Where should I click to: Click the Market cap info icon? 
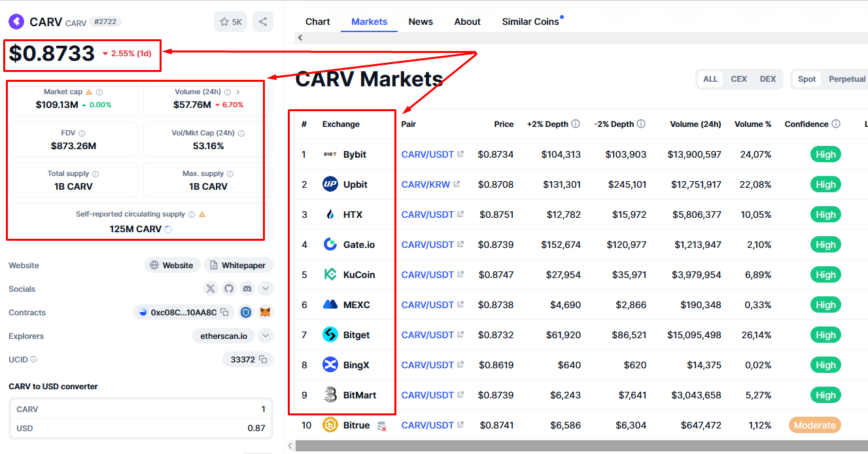tap(99, 92)
